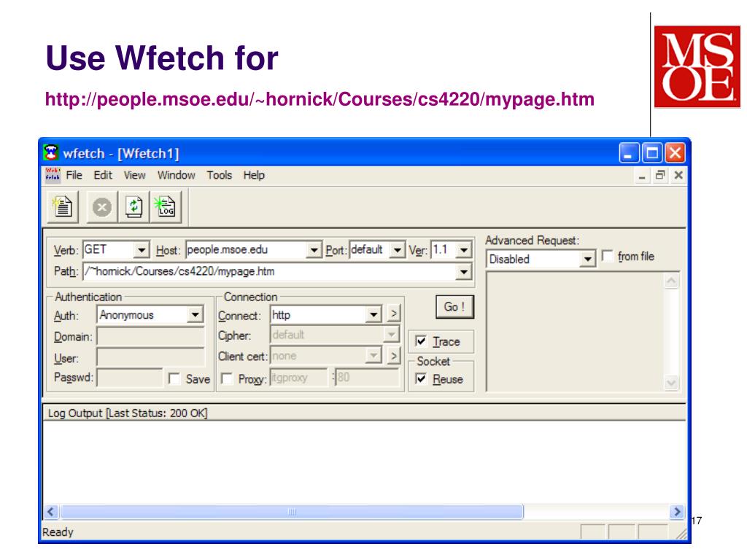Click the 'Ready' status bar text
This screenshot has height=560, width=747.
click(58, 532)
